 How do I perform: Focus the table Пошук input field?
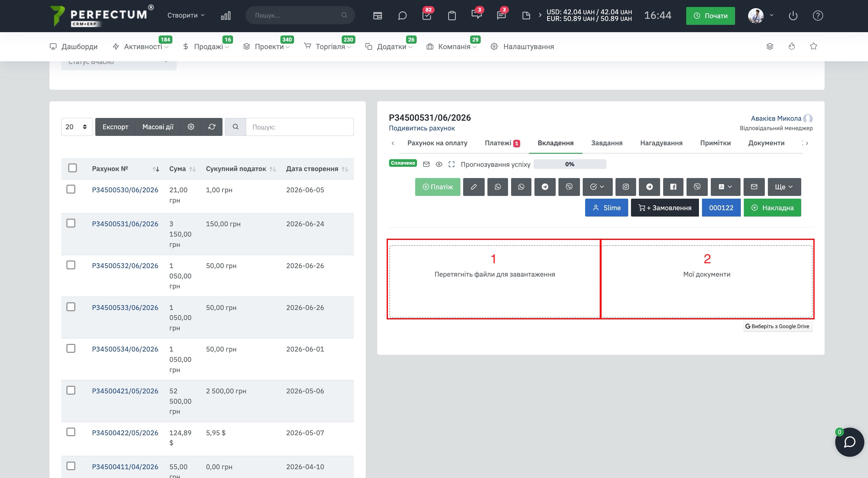pyautogui.click(x=300, y=127)
